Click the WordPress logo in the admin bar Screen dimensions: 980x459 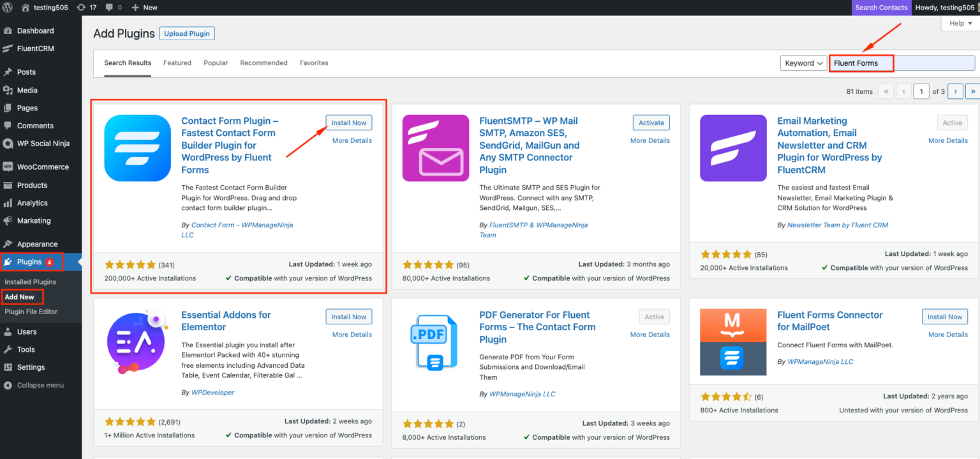tap(9, 7)
